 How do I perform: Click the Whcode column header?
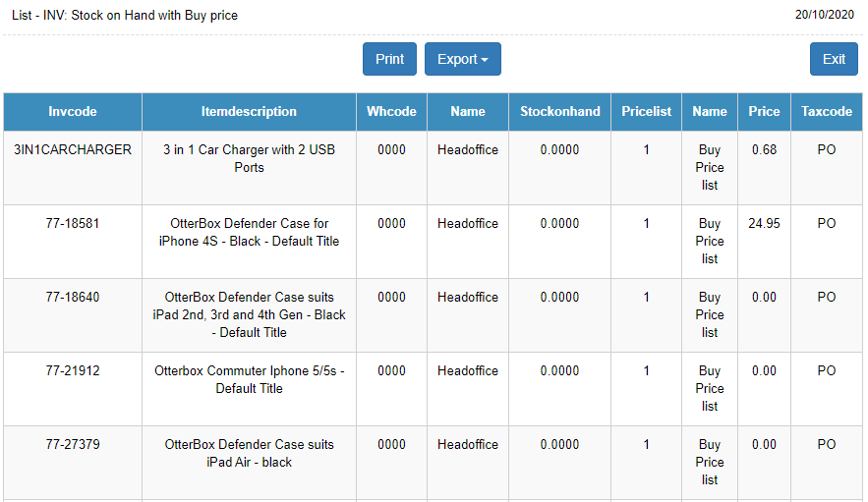coord(391,112)
